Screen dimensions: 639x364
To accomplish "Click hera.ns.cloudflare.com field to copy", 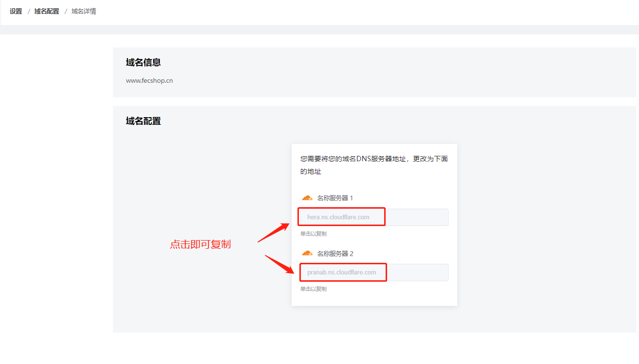I will pyautogui.click(x=374, y=217).
